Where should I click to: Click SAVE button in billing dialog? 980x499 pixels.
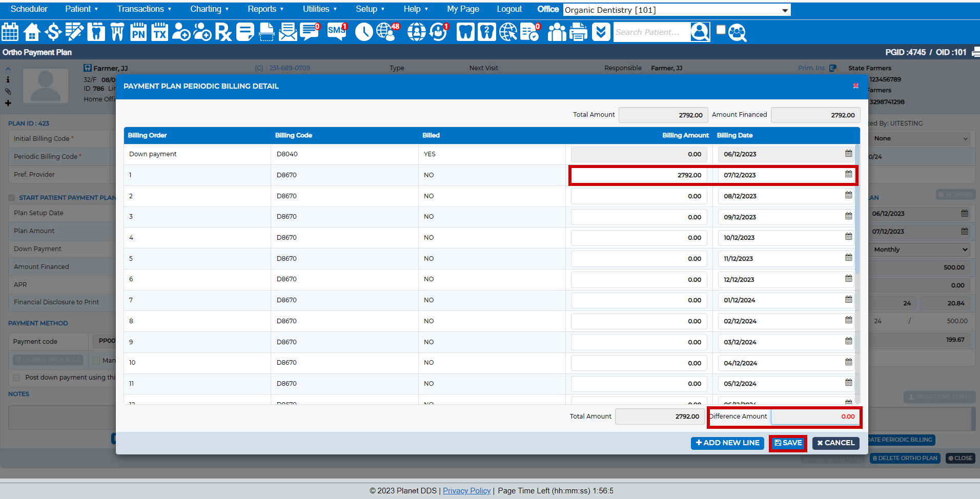[788, 443]
